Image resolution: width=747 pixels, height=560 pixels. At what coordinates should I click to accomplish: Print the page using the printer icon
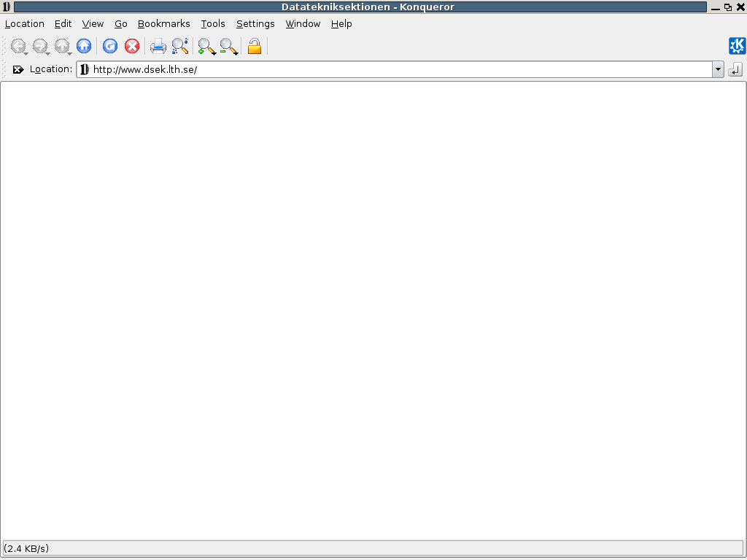158,46
